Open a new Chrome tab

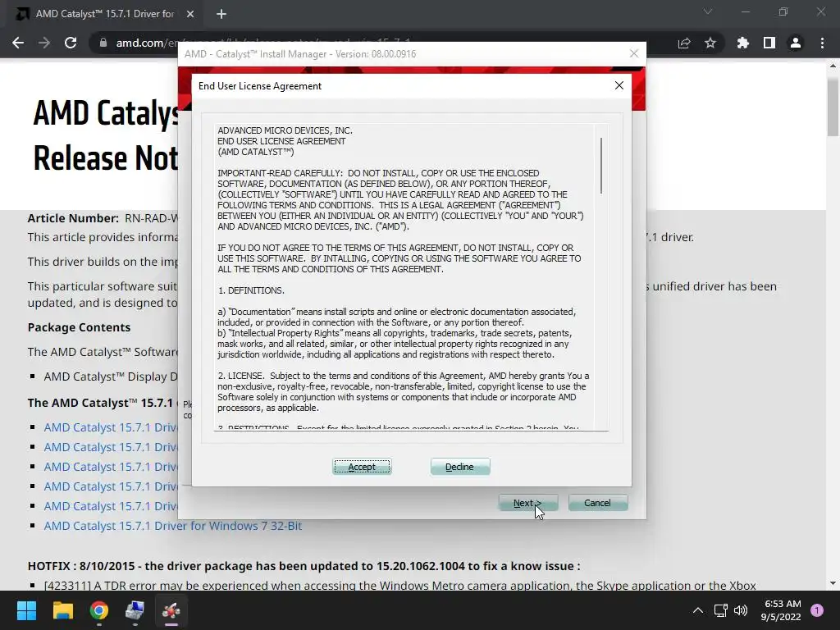coord(221,14)
